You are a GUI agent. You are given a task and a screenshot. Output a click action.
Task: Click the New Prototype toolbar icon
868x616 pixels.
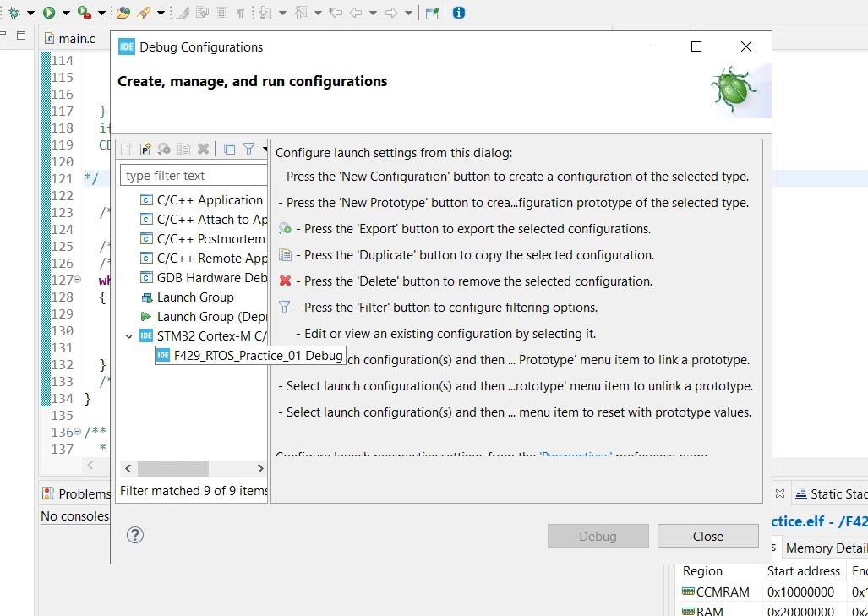pos(145,149)
